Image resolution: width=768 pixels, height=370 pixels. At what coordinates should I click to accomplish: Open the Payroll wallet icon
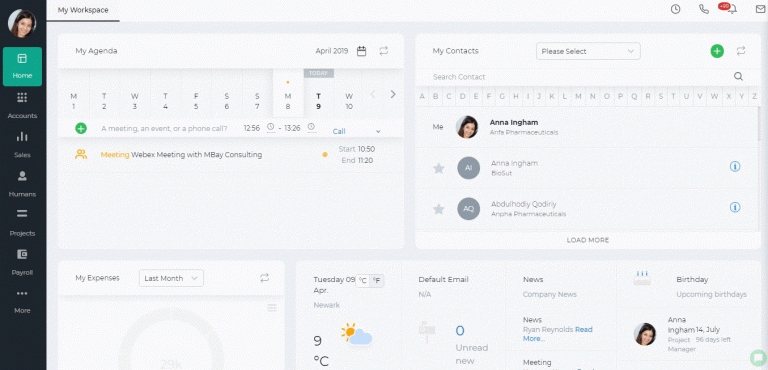22,254
